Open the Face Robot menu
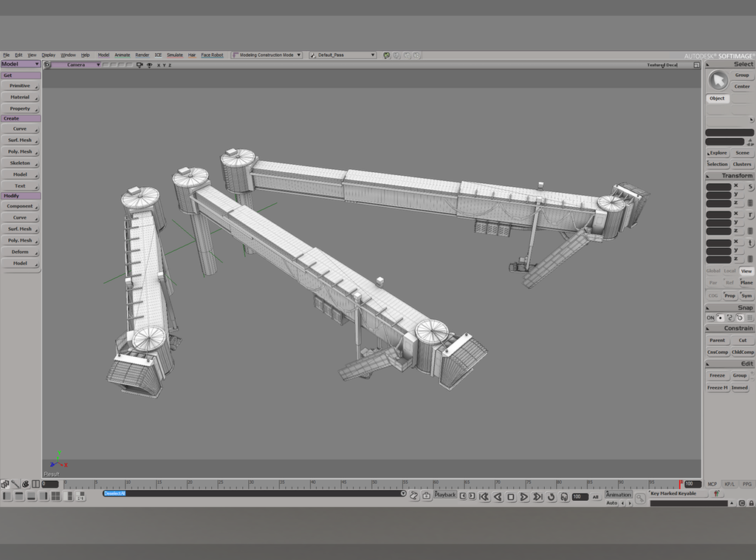This screenshot has height=560, width=756. (211, 54)
